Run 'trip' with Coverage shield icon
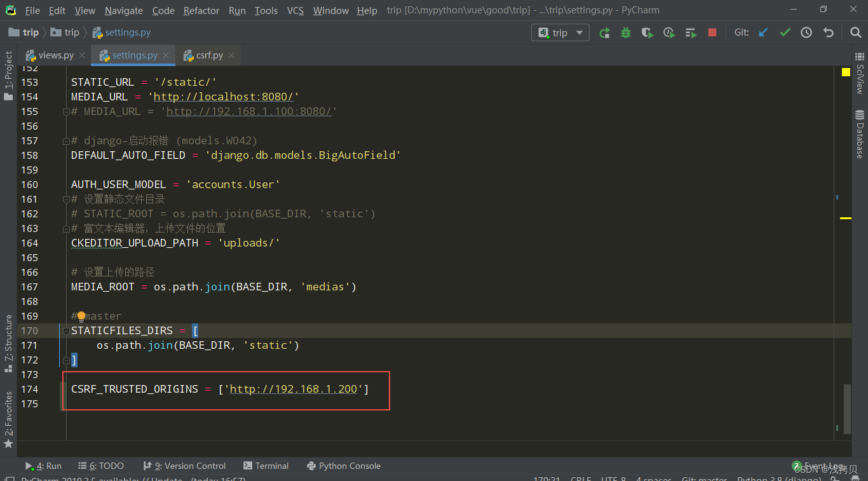Screen dimensions: 868x481 click(x=648, y=32)
